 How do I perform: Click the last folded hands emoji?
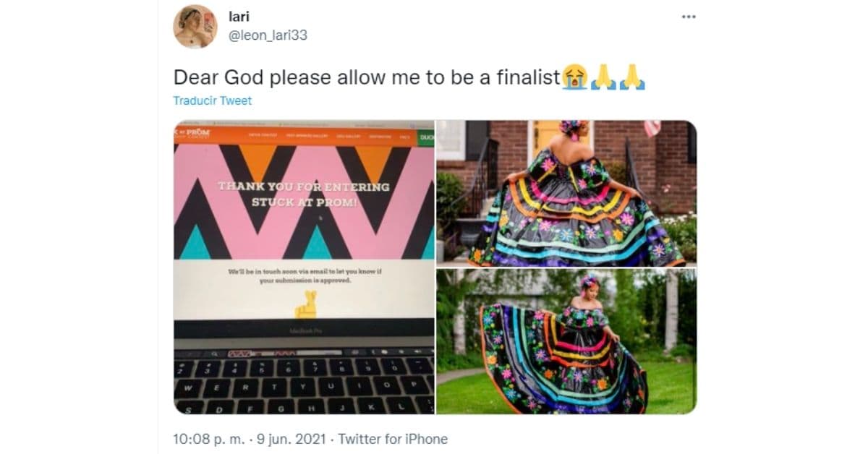[631, 77]
